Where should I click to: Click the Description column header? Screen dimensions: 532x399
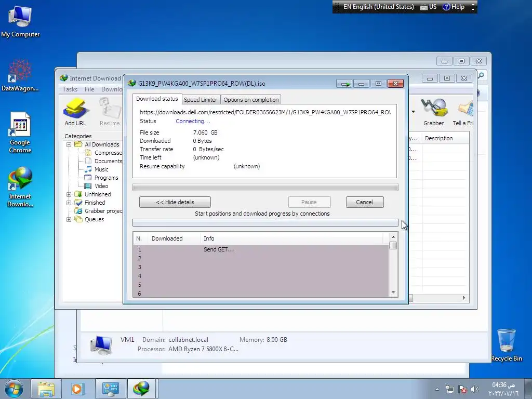click(x=445, y=138)
